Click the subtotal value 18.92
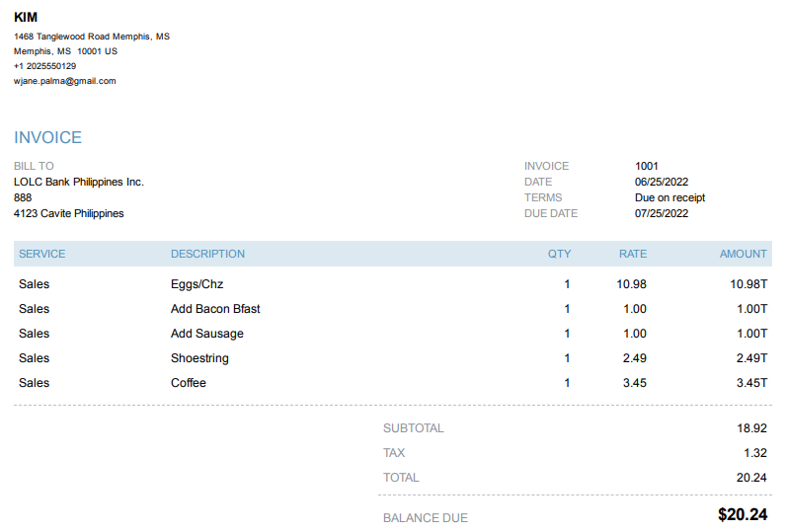787x532 pixels. pos(751,428)
